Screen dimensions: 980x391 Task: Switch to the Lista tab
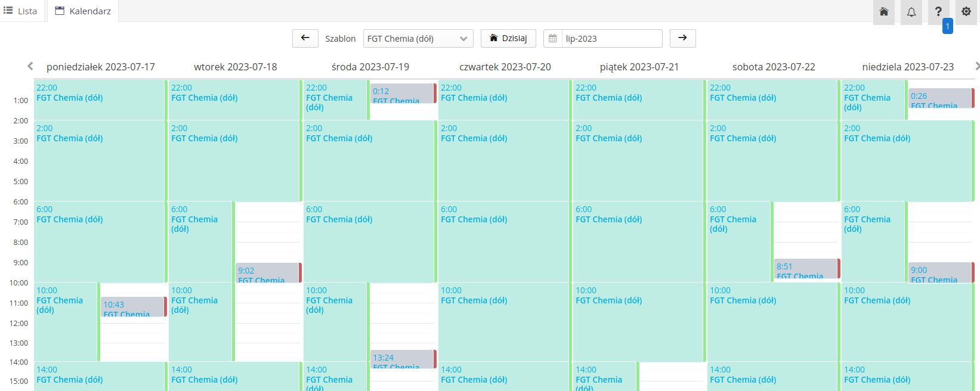[21, 11]
